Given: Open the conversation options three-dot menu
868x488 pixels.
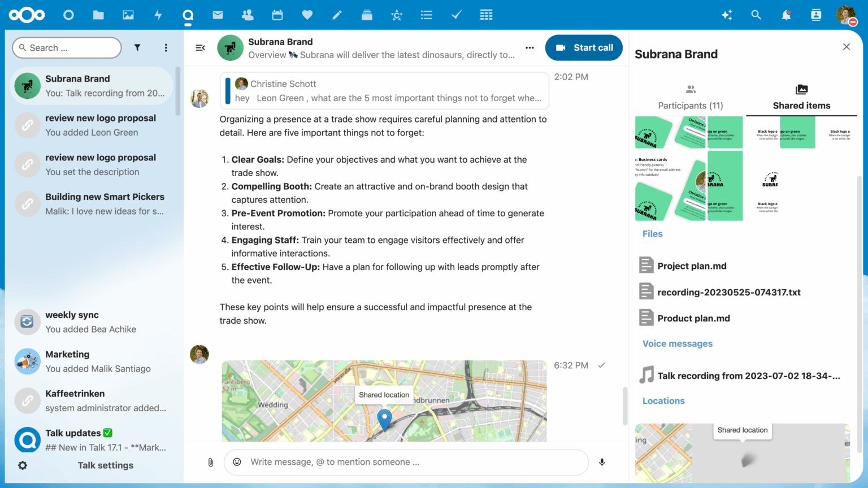Looking at the screenshot, I should click(x=530, y=47).
